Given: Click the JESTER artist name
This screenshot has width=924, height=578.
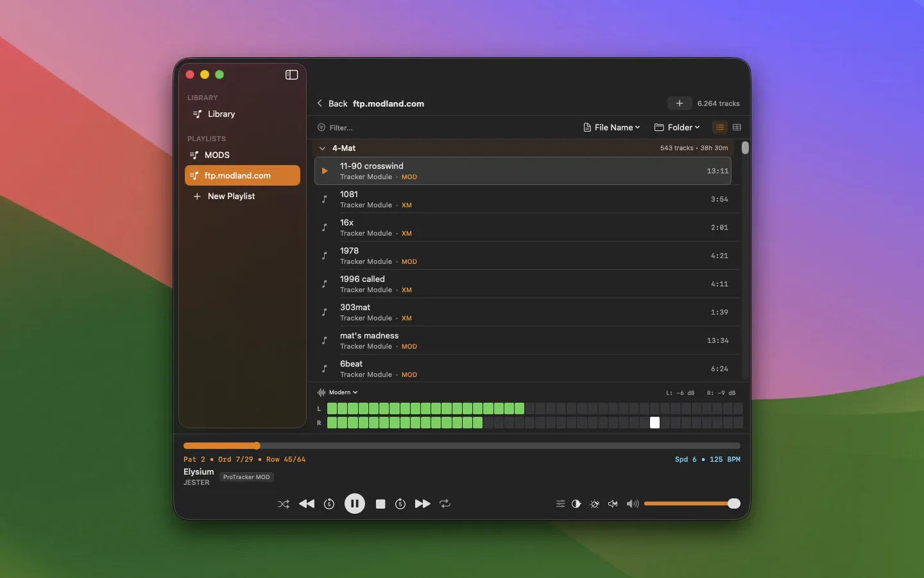Looking at the screenshot, I should [196, 483].
